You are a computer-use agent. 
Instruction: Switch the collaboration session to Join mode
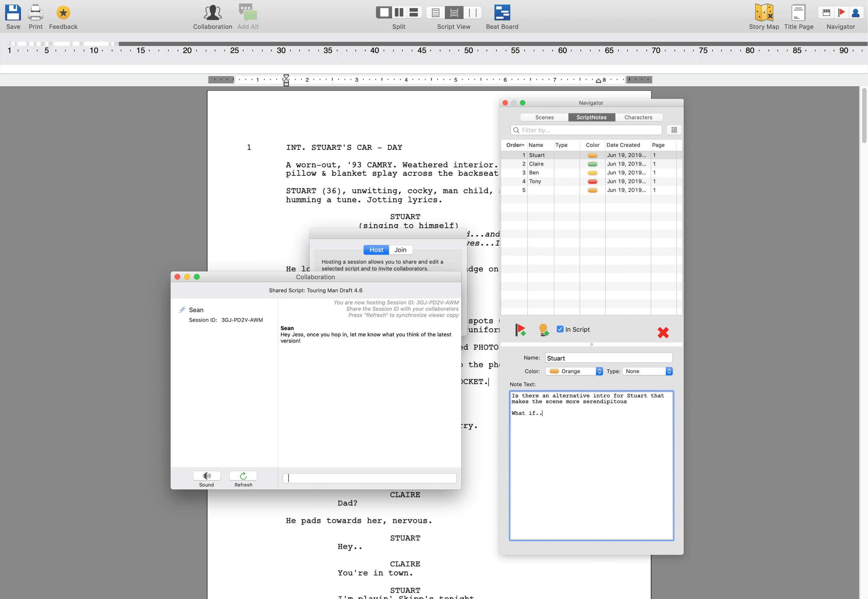(x=400, y=249)
